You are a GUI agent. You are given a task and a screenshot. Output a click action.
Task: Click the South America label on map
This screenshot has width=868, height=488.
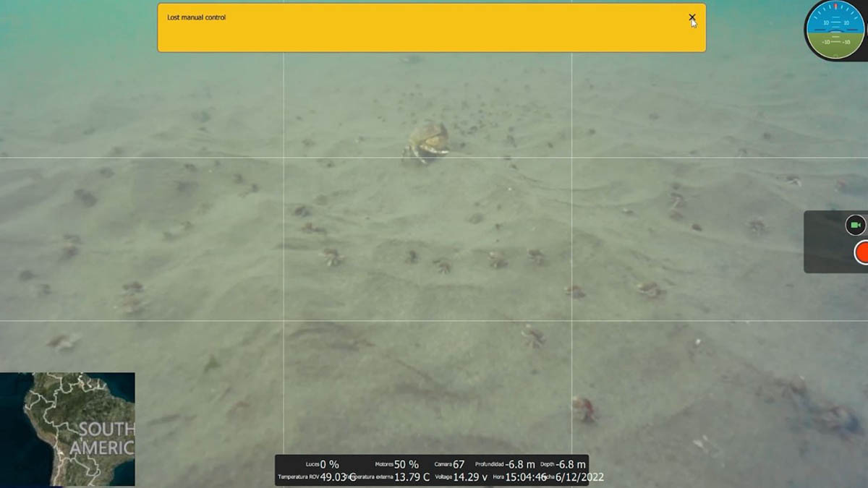[106, 438]
